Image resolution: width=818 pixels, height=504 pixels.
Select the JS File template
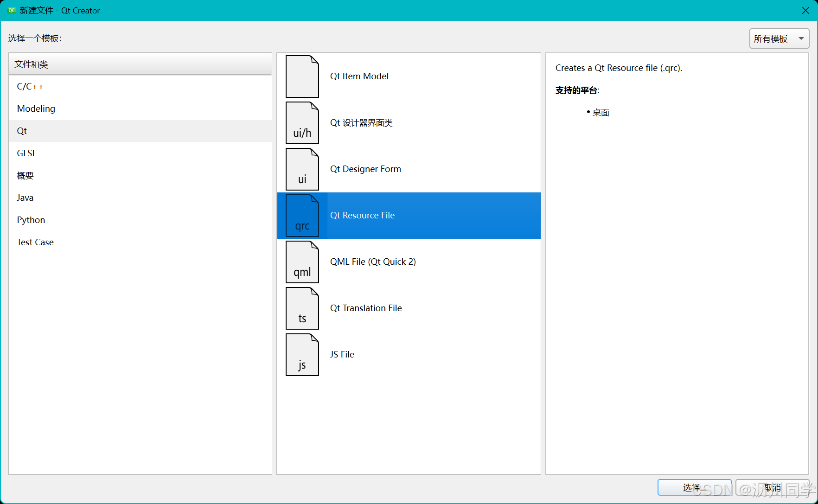(x=409, y=355)
